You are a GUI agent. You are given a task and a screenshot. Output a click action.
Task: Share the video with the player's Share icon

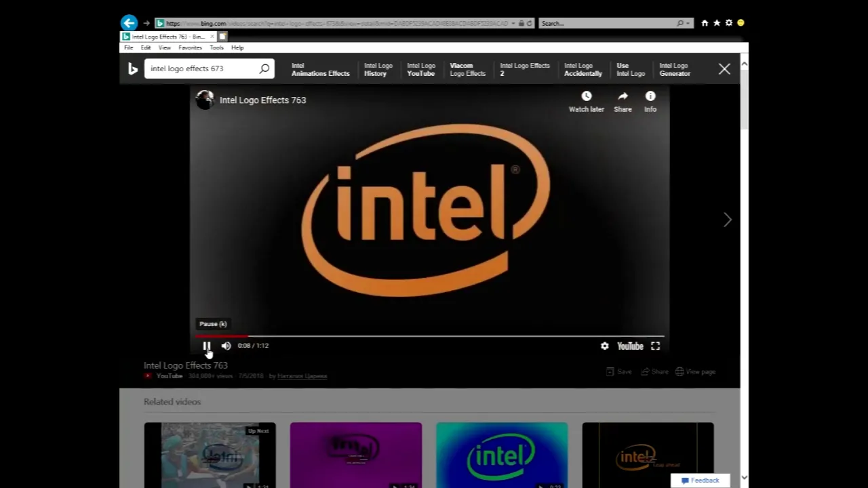[623, 102]
